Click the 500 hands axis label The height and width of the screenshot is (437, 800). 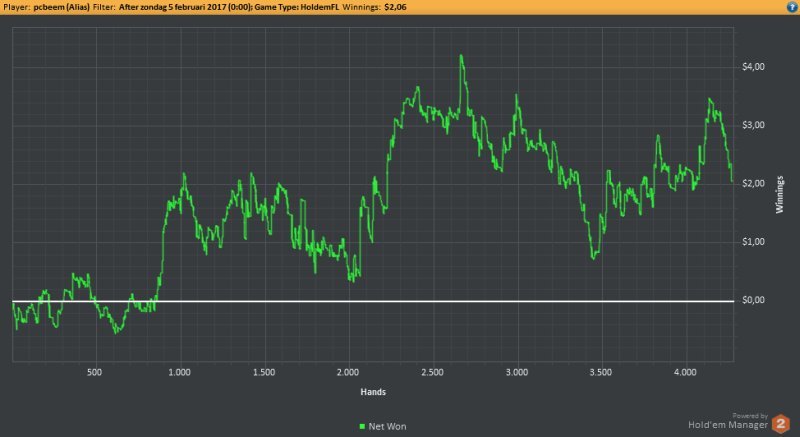coord(94,372)
